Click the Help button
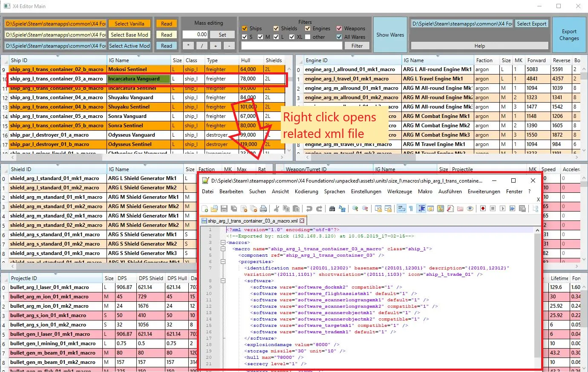 click(479, 46)
